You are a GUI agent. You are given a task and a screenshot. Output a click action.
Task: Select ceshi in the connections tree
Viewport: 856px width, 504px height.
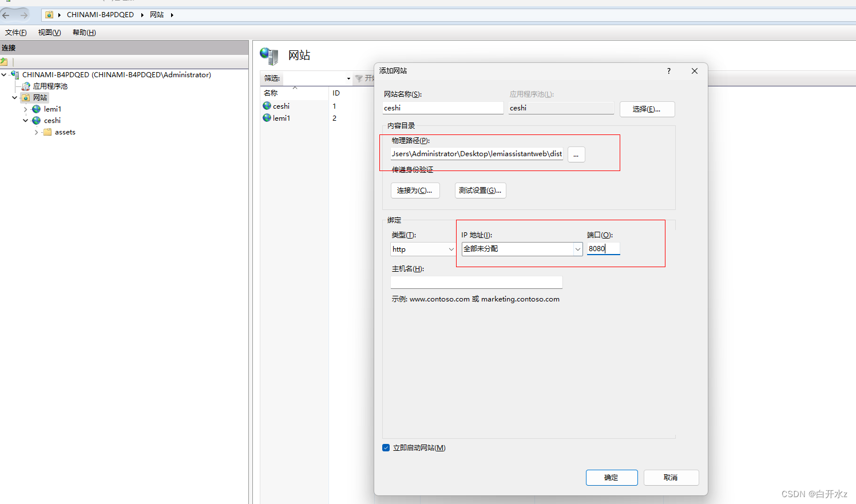pyautogui.click(x=52, y=121)
